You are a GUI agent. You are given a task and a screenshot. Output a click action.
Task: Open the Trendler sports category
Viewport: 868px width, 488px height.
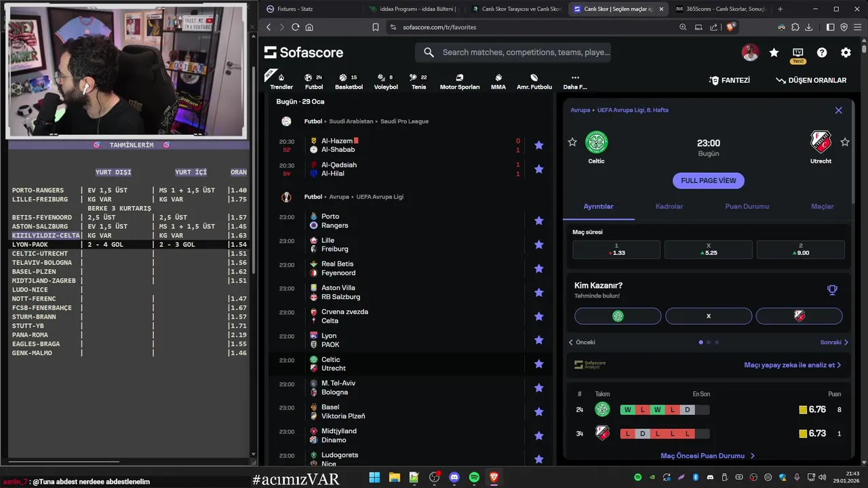click(x=281, y=81)
